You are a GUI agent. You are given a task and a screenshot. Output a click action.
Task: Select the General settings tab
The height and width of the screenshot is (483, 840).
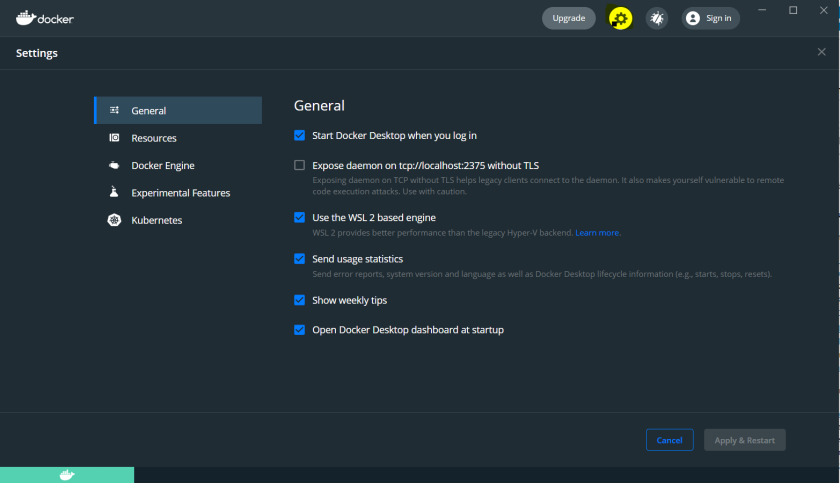point(149,111)
